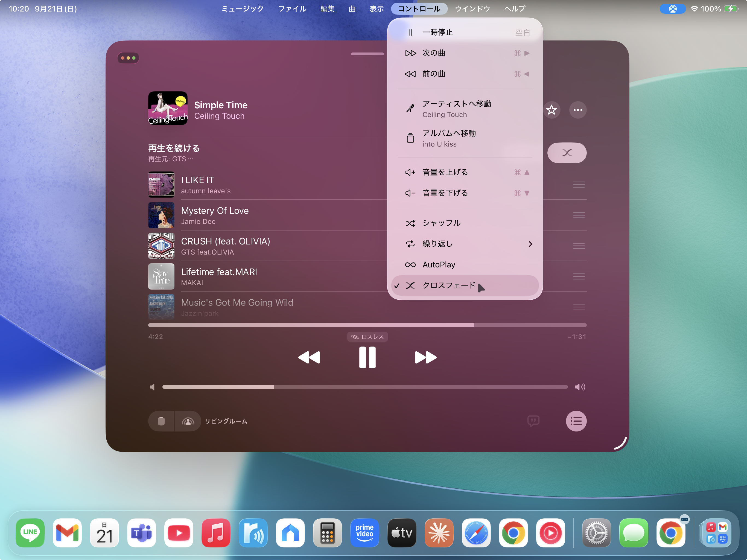Click the volume slider track
The width and height of the screenshot is (747, 560).
[365, 387]
